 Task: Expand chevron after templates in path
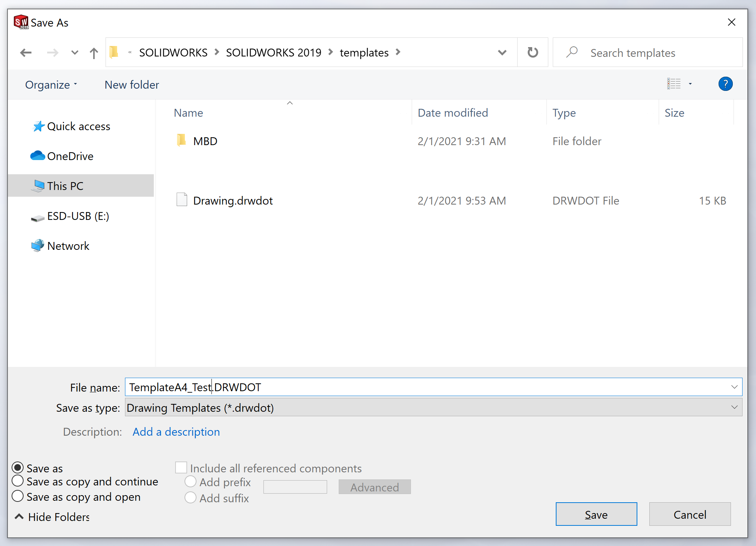pos(398,52)
